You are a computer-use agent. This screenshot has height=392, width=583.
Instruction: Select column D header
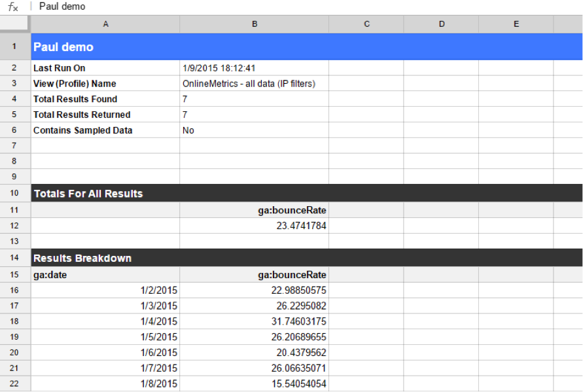(442, 24)
